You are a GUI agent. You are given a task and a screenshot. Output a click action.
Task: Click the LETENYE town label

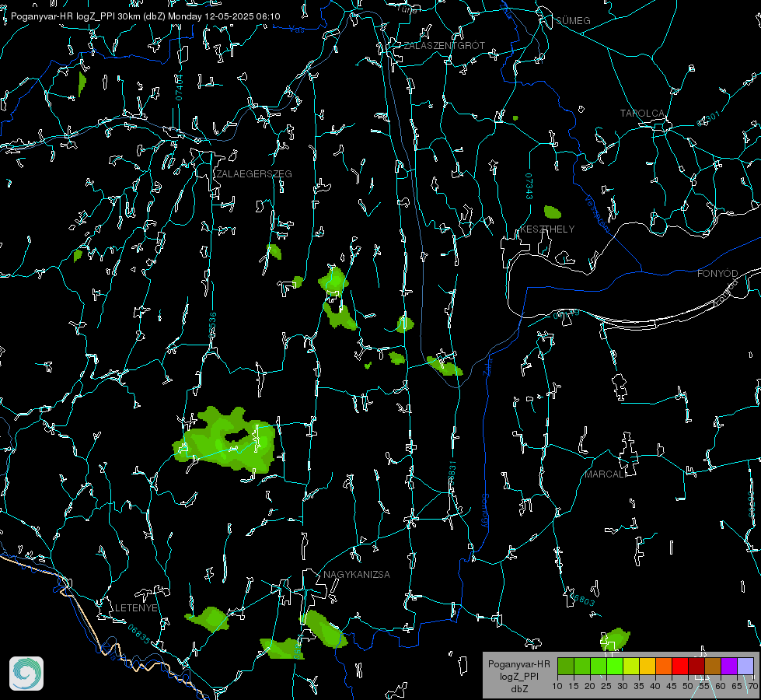pos(136,607)
